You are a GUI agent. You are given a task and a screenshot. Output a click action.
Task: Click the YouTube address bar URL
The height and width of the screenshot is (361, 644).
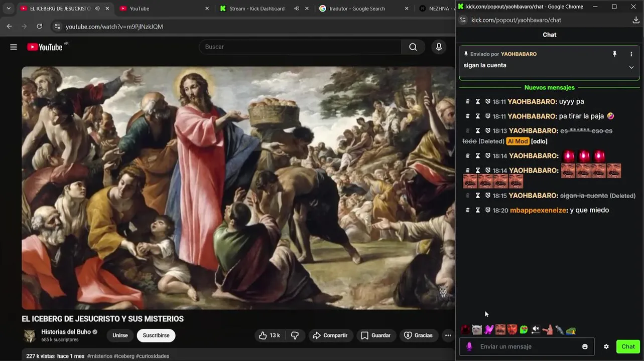[114, 27]
